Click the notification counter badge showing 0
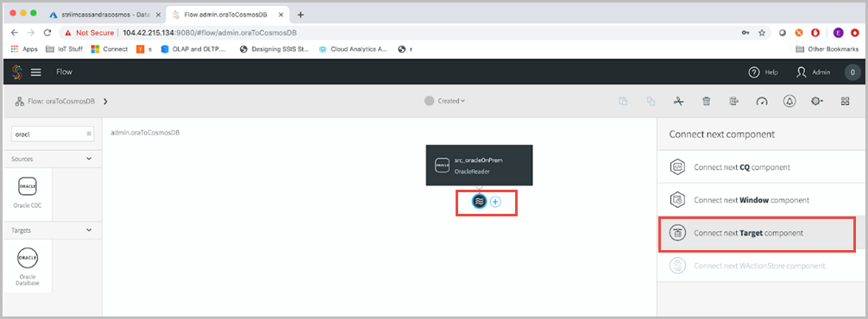 point(852,72)
